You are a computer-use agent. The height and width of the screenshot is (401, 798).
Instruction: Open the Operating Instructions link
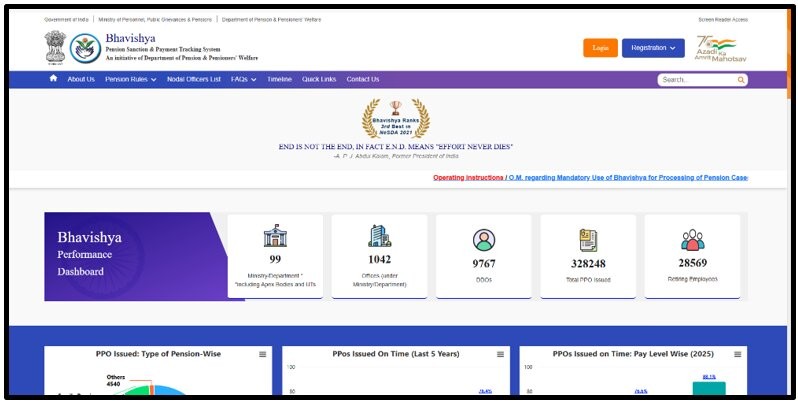(x=468, y=178)
